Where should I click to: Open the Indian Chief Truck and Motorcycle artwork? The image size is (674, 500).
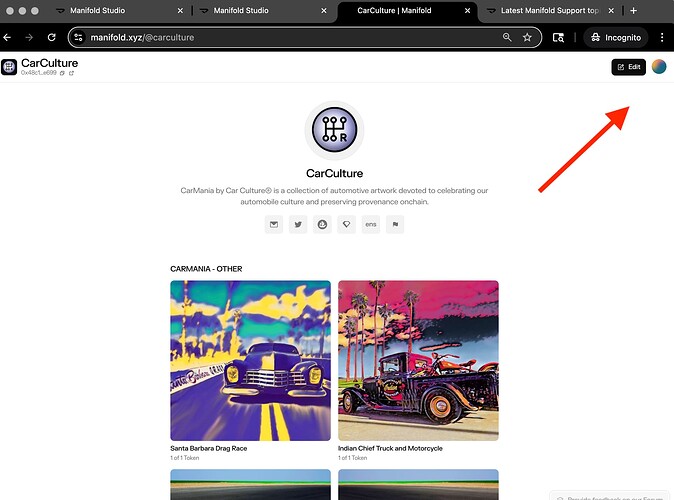(x=418, y=361)
